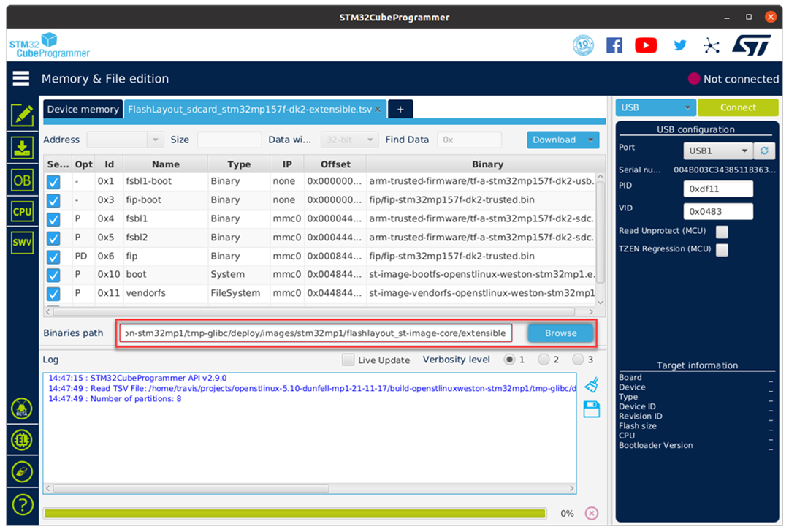
Task: Open the Option Bytes OB icon
Action: point(23,180)
